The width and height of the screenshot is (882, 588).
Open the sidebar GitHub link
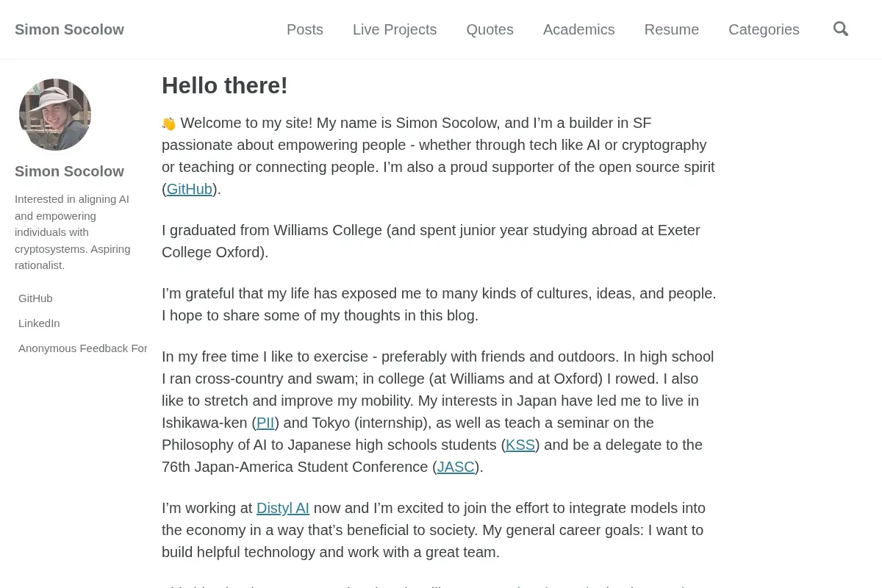click(x=35, y=298)
